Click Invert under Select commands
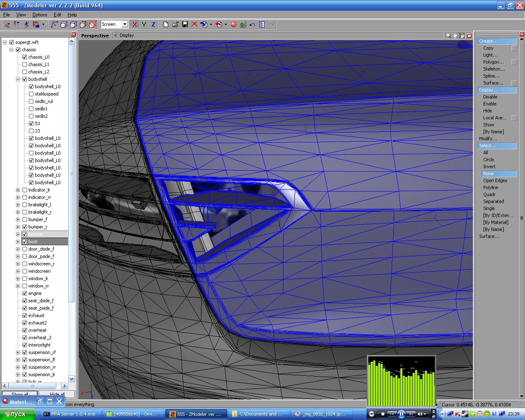Screen dimensions: 525x420 (489, 167)
